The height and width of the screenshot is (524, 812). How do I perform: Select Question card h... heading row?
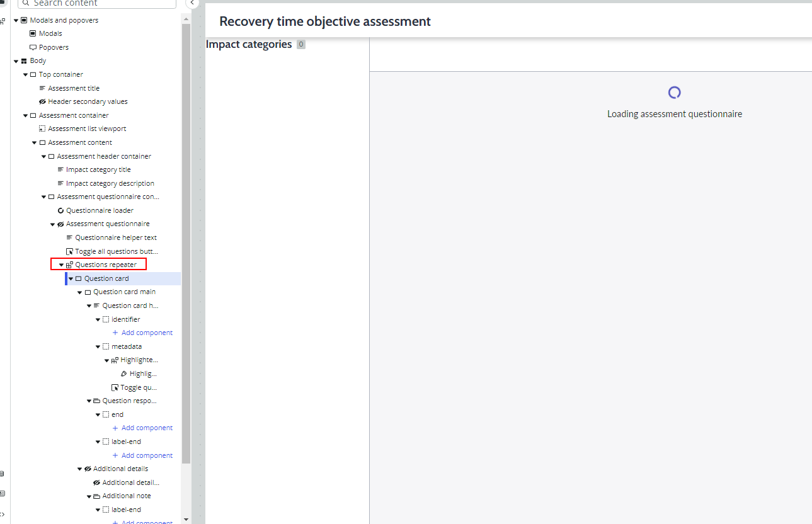[130, 305]
